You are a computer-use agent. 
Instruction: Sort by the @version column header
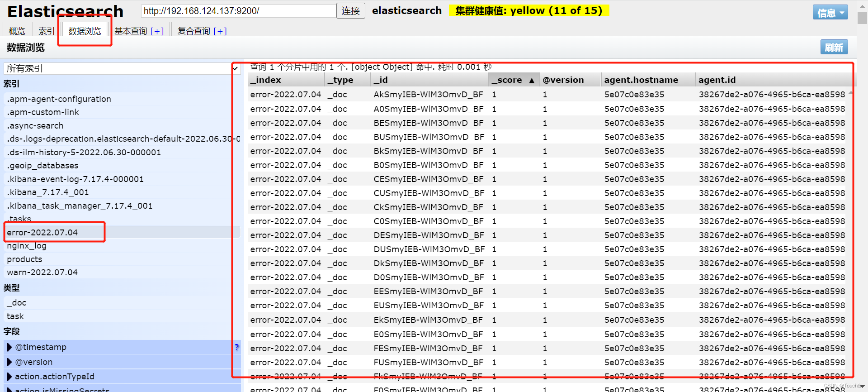pyautogui.click(x=570, y=80)
